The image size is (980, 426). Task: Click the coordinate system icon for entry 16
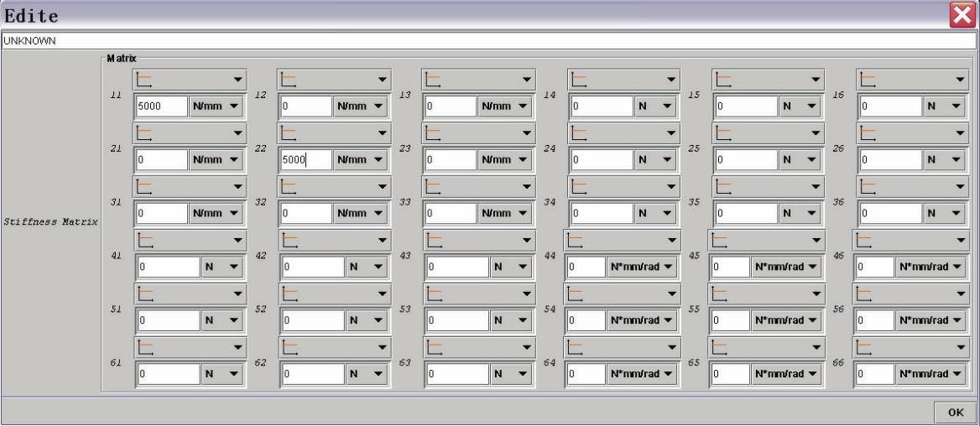point(867,80)
